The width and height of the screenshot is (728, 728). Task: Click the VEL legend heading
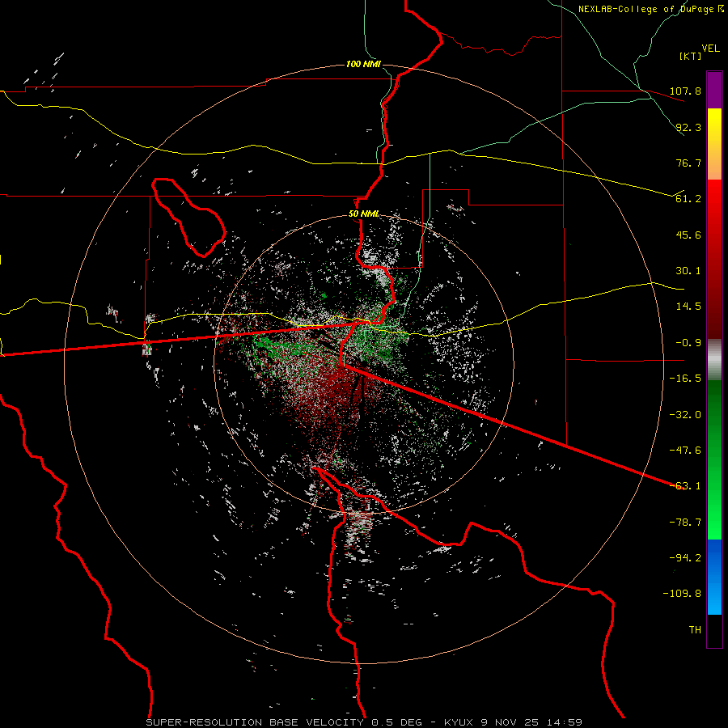tap(710, 49)
